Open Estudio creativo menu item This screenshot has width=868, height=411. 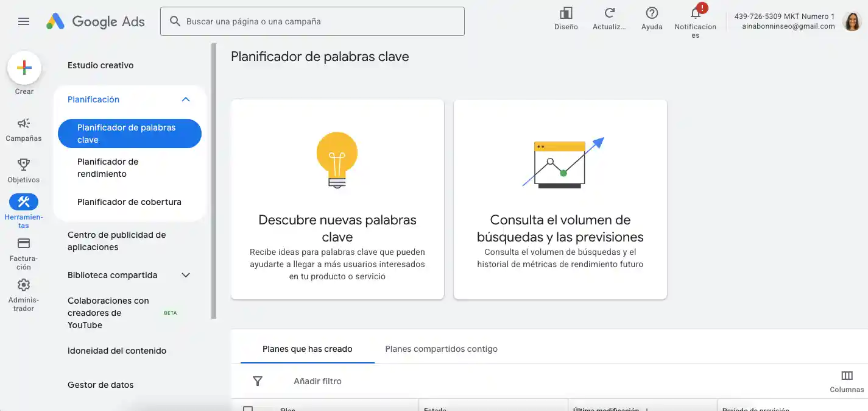point(101,65)
